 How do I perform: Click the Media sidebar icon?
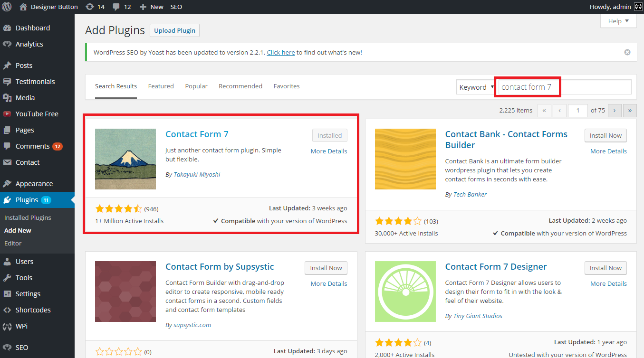7,98
